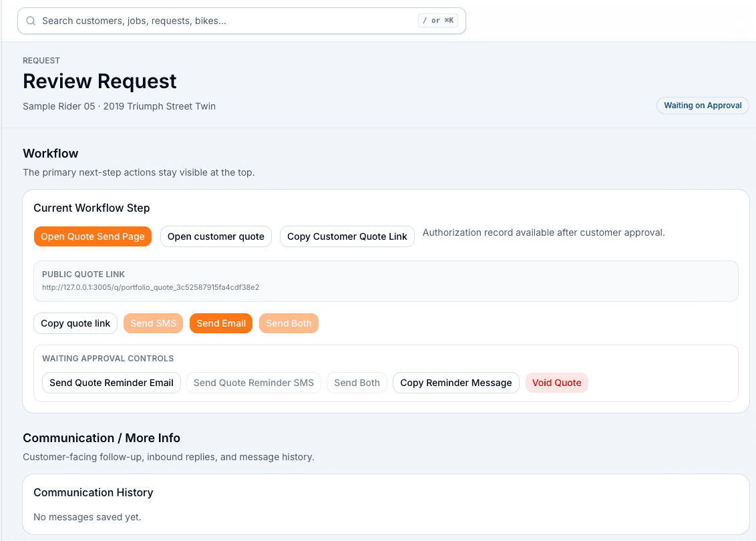
Task: Click 'Sample Rider 05 · 2019 Triumph Street Twin' text
Action: click(119, 107)
